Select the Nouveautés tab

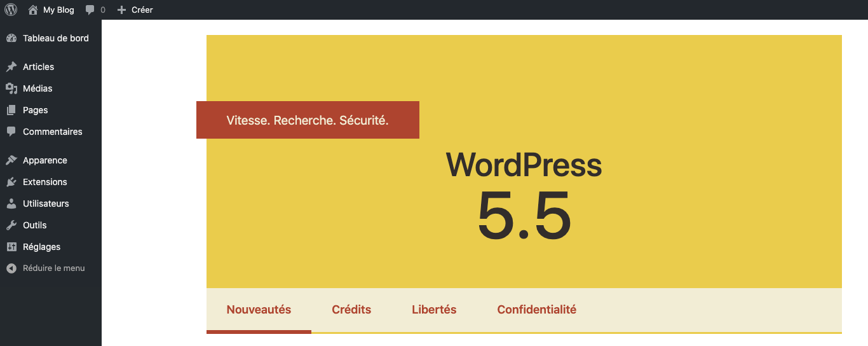pyautogui.click(x=259, y=310)
